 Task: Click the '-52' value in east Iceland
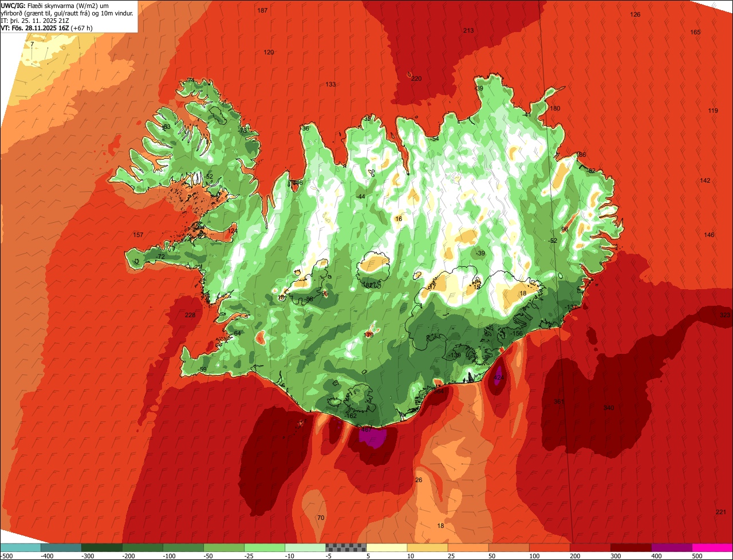click(553, 240)
